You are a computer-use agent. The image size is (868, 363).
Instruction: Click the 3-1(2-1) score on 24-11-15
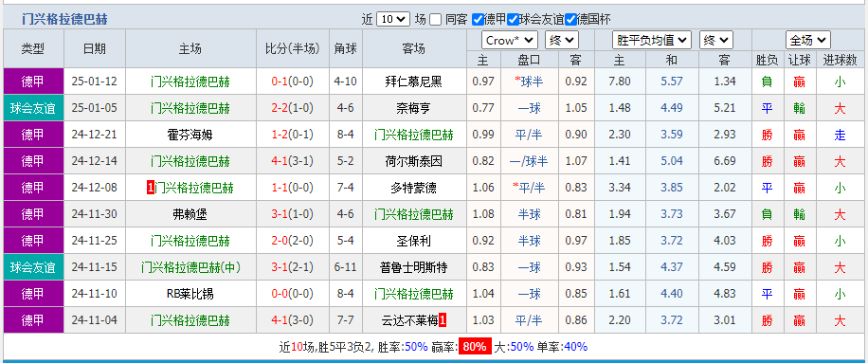(x=292, y=267)
